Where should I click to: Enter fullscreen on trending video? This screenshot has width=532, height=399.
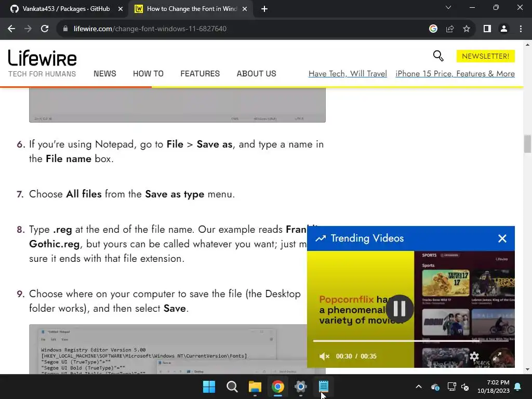coord(497,356)
